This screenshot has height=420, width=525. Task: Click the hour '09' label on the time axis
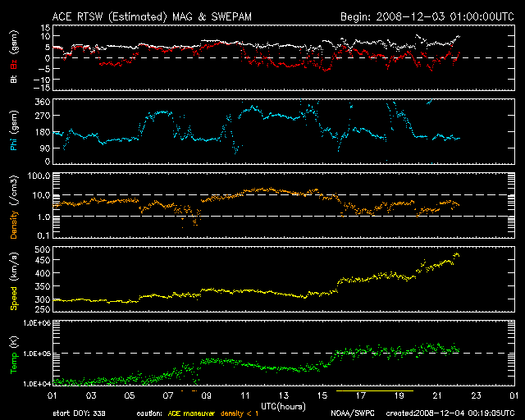pyautogui.click(x=206, y=396)
